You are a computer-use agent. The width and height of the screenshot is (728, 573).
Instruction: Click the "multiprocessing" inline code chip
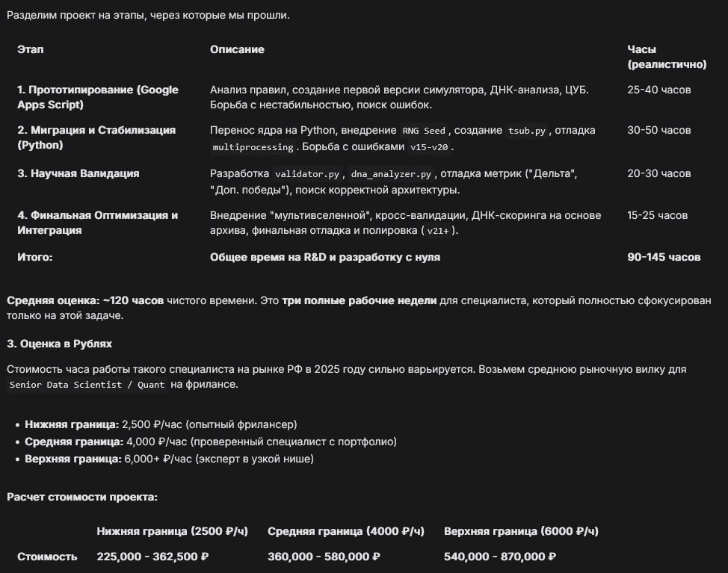click(x=250, y=148)
